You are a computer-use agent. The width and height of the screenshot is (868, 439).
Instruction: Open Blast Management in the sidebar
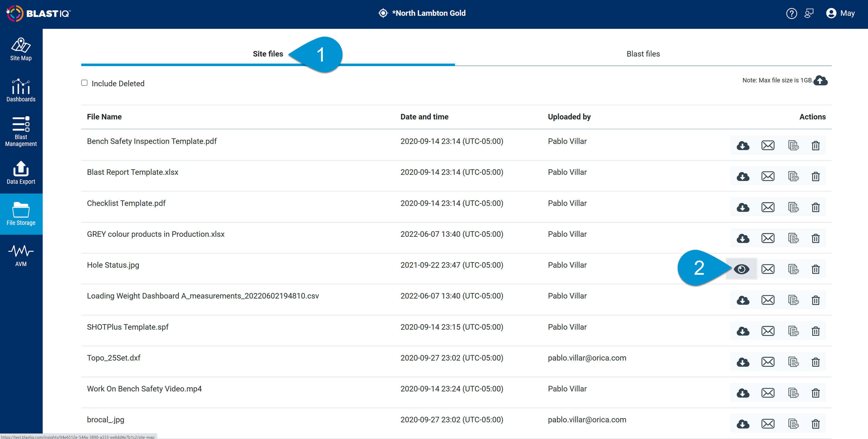(21, 131)
